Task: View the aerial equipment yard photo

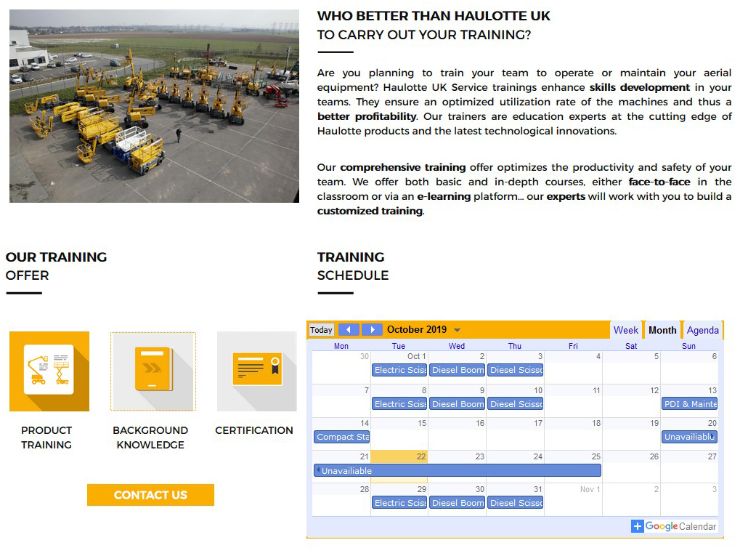Action: [154, 106]
